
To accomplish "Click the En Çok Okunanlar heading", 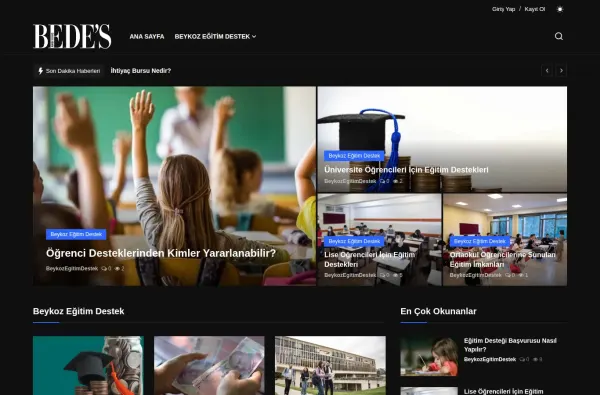I will click(x=438, y=311).
